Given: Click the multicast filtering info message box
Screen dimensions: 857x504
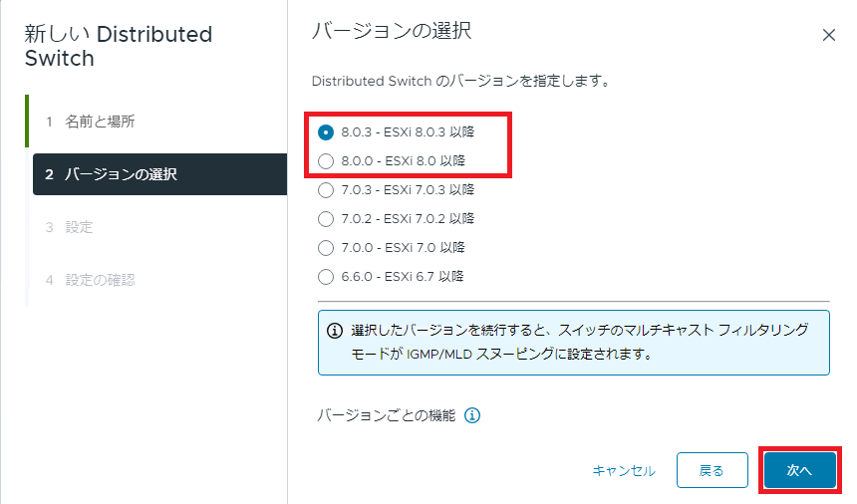Looking at the screenshot, I should 574,343.
